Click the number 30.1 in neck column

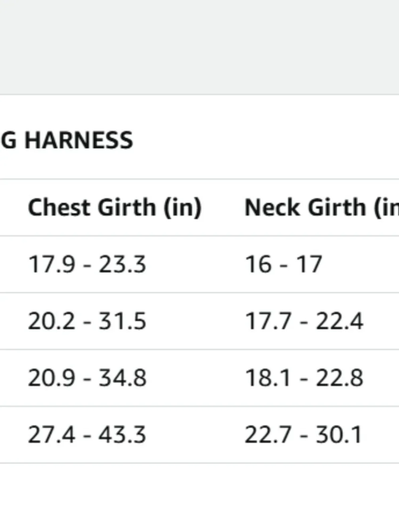point(339,434)
